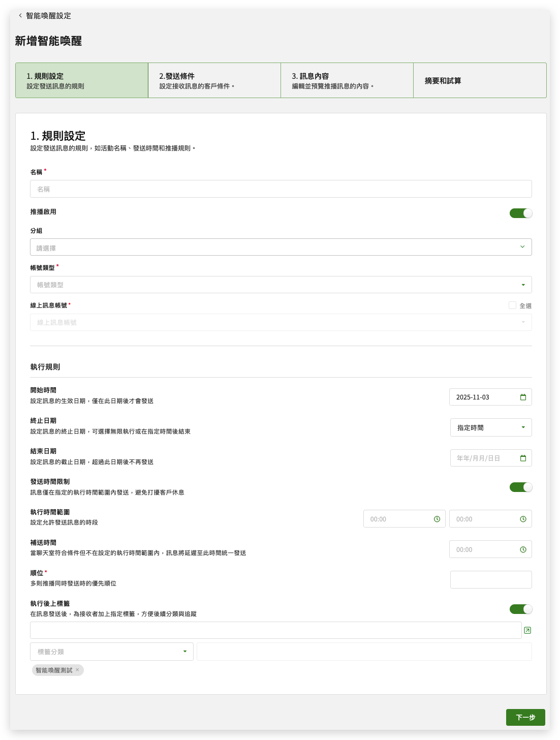Toggle the 執行後上標籤 switch
Image resolution: width=560 pixels, height=740 pixels.
pyautogui.click(x=521, y=609)
